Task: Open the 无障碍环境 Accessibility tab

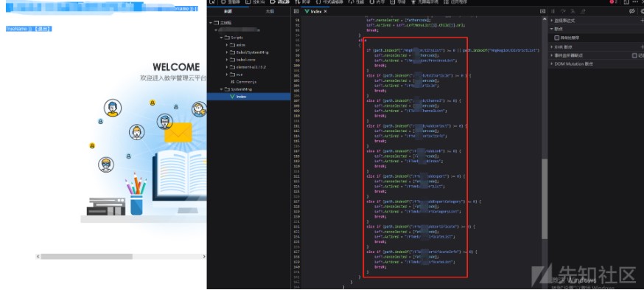Action: click(x=424, y=2)
